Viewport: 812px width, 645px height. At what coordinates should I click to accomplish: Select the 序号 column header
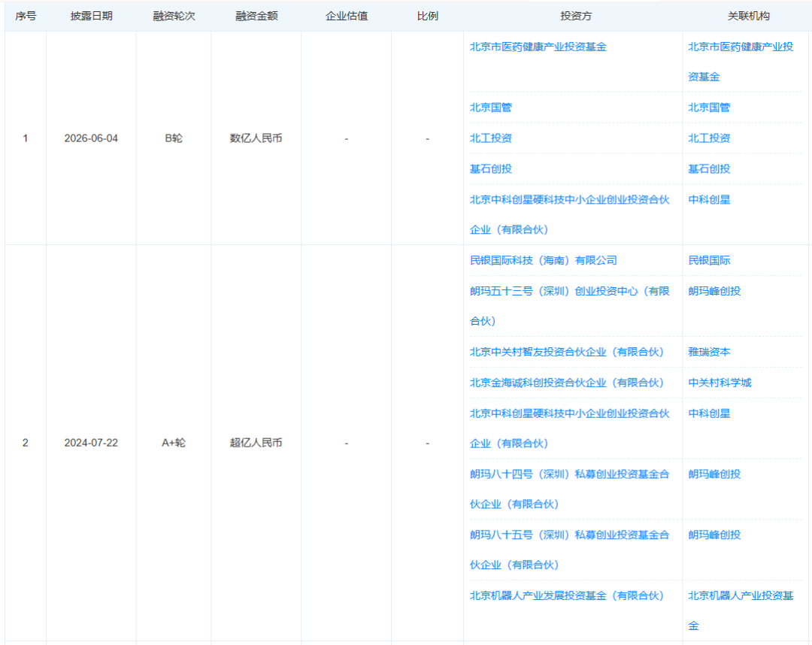(x=26, y=16)
